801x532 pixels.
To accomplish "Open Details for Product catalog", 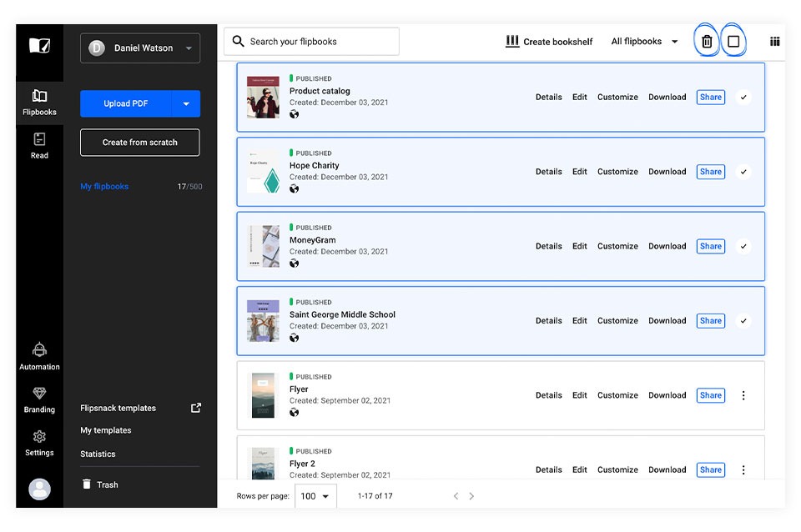I will 549,97.
